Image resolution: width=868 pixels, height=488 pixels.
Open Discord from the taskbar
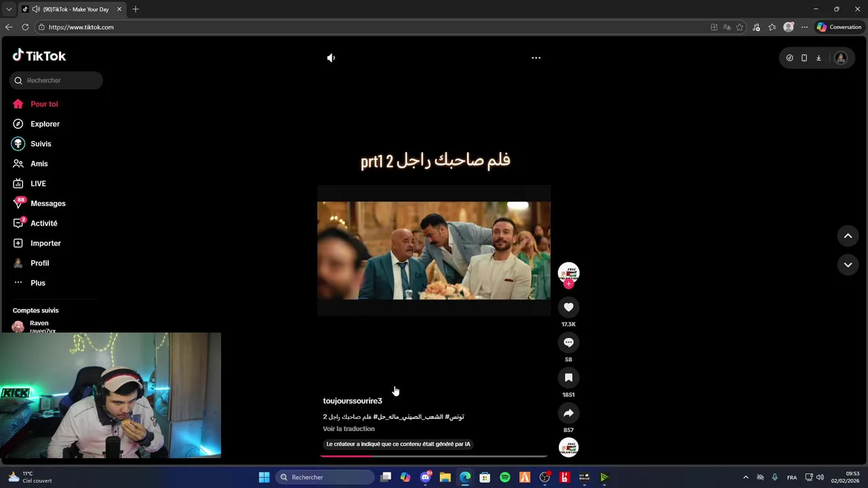(x=426, y=477)
